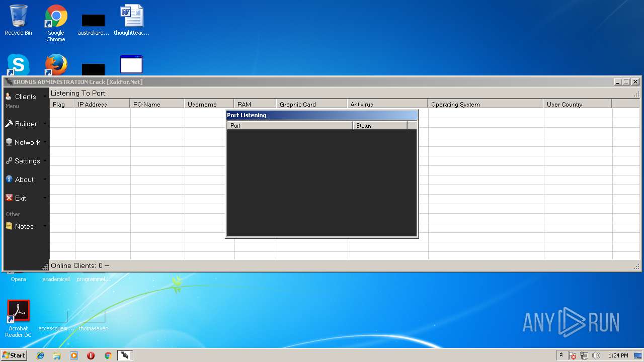Image resolution: width=644 pixels, height=362 pixels.
Task: Open the Network menu in the sidebar
Action: point(25,142)
